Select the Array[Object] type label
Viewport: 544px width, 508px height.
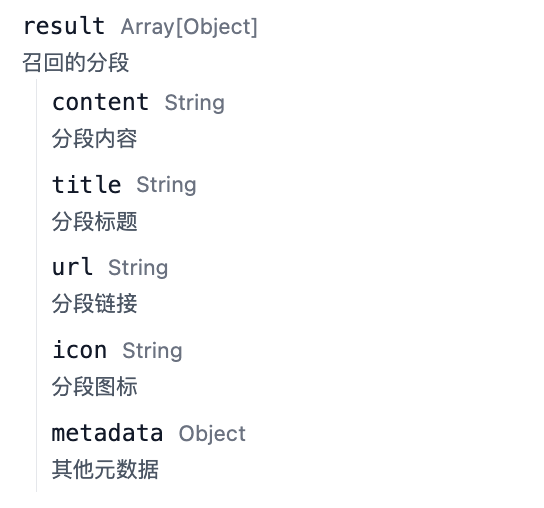[189, 27]
